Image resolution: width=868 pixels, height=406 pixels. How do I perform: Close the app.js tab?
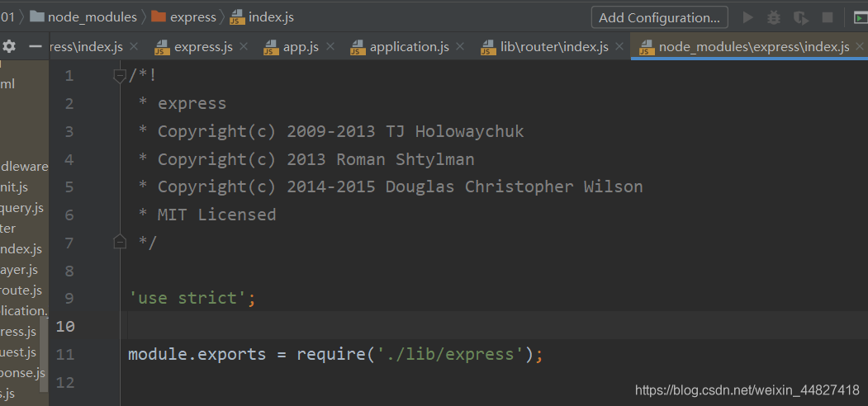pyautogui.click(x=330, y=47)
